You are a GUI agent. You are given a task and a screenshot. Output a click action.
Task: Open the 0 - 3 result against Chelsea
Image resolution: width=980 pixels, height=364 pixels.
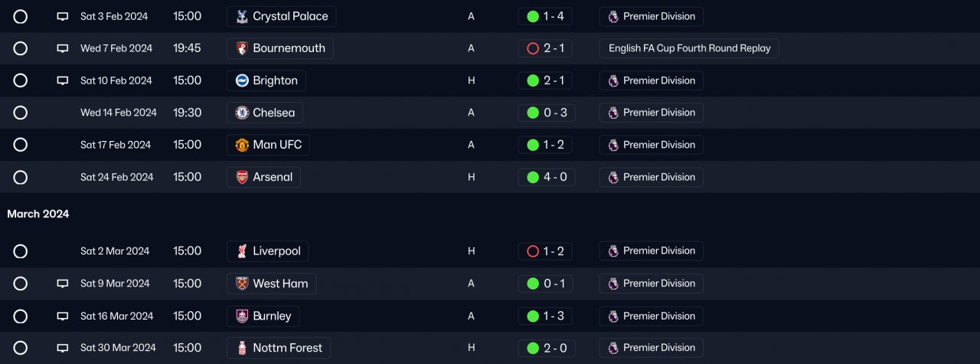[x=546, y=113]
